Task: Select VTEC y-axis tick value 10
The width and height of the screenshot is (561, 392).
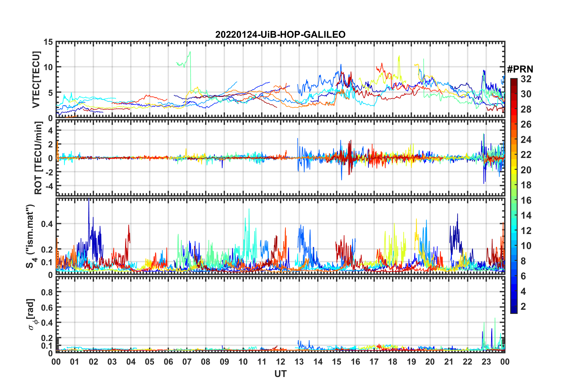Action: coord(48,67)
